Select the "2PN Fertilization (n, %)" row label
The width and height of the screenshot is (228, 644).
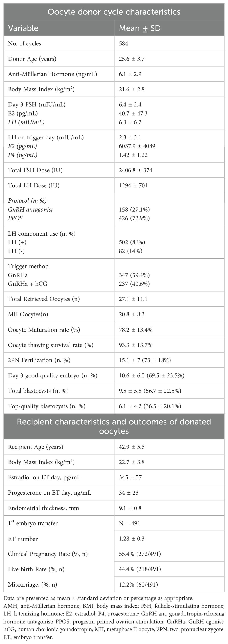[x=39, y=360]
